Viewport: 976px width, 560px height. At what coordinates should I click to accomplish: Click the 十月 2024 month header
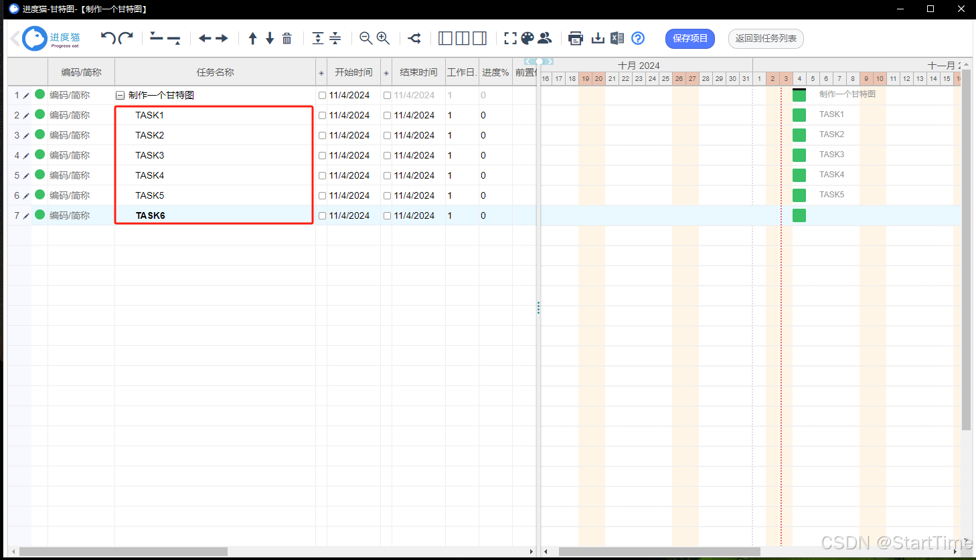coord(639,65)
